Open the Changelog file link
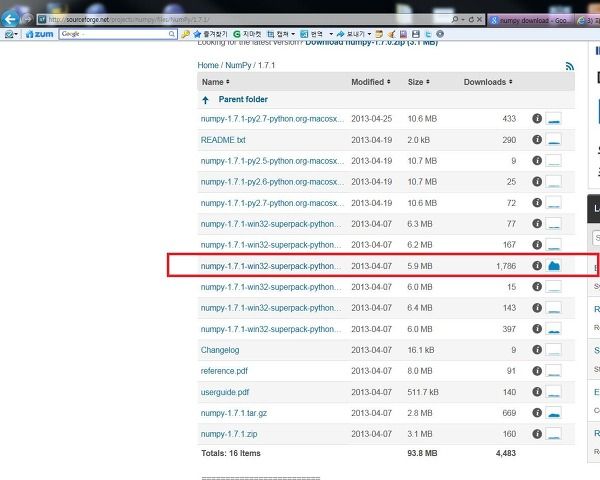Viewport: 600px width, 480px height. point(220,350)
